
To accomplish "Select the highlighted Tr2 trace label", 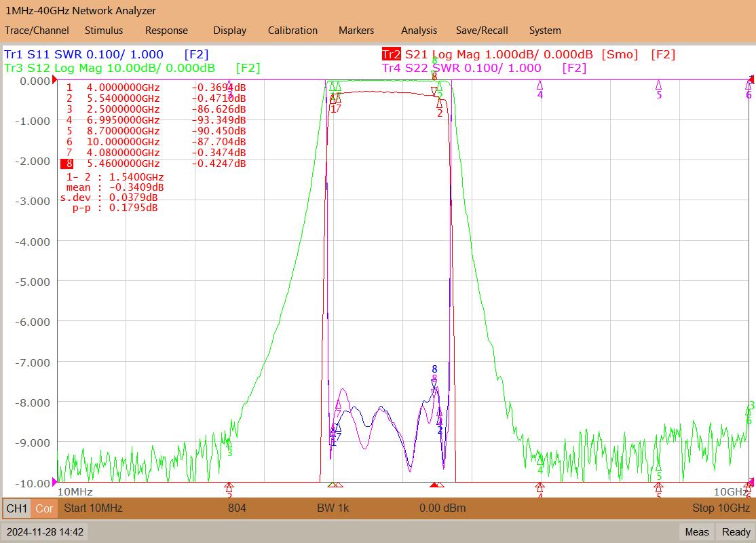I will click(391, 54).
